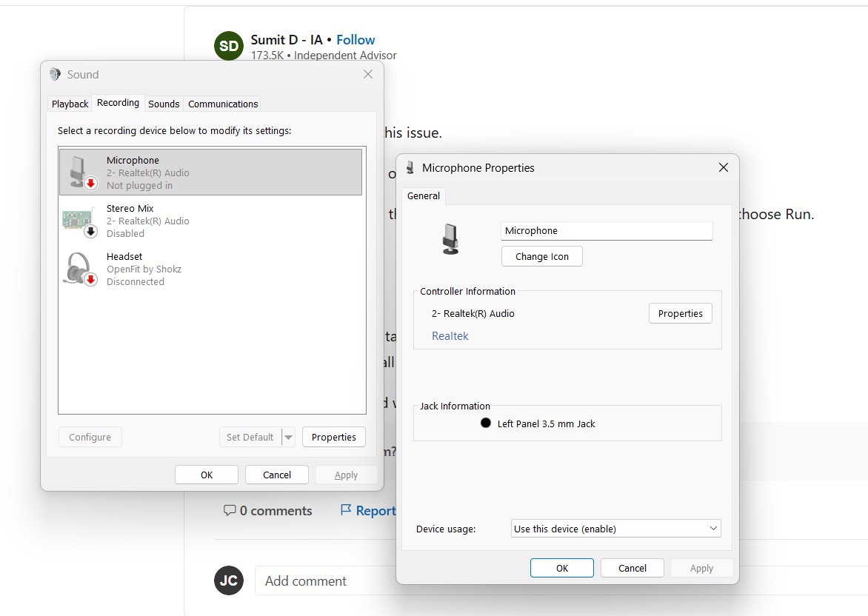This screenshot has height=616, width=868.
Task: Click the comments speech bubble icon
Action: click(229, 510)
